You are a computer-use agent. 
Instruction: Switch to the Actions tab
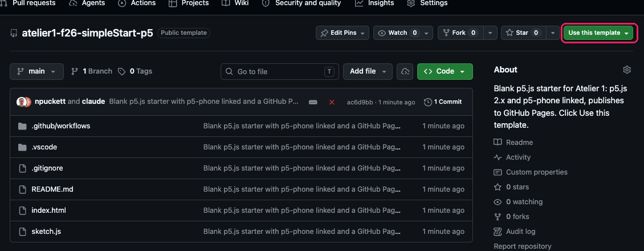coord(137,3)
